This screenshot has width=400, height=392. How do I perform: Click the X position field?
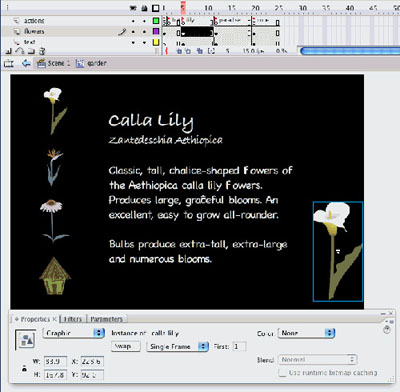(92, 361)
